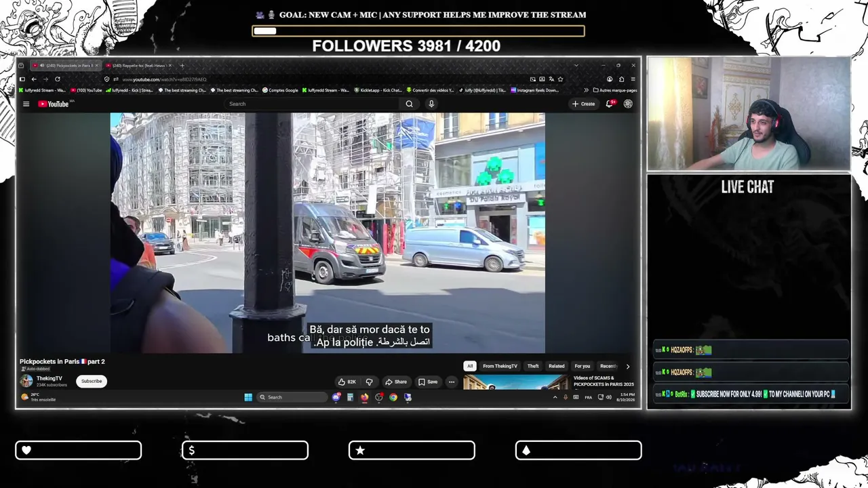Viewport: 868px width, 488px height.
Task: Click the BotRix subscribe chat message
Action: 751,394
